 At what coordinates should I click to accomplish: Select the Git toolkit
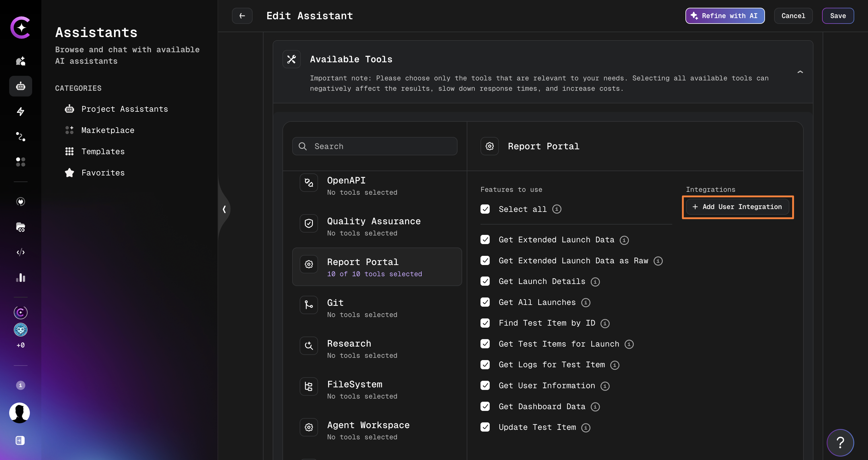(x=377, y=308)
